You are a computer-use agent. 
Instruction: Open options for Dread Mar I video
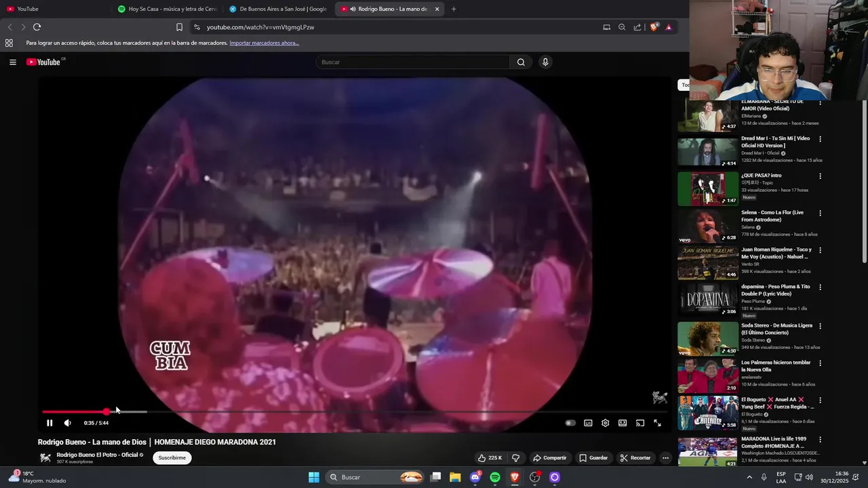tap(820, 139)
